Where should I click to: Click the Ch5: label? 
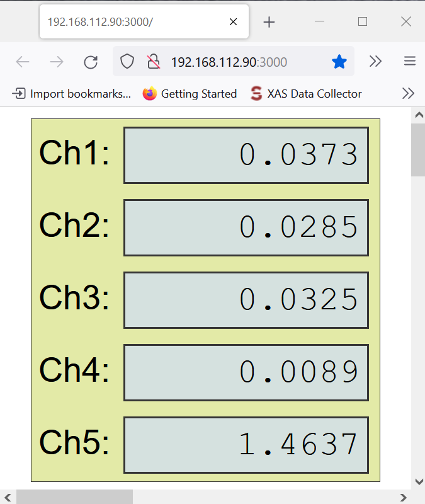pyautogui.click(x=74, y=442)
